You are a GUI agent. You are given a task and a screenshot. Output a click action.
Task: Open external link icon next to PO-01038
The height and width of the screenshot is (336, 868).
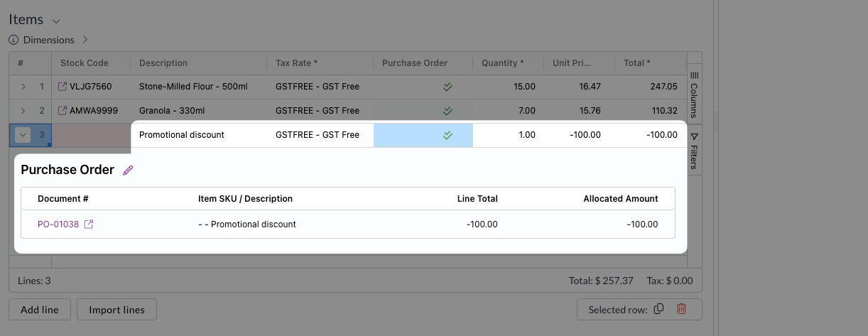point(89,224)
